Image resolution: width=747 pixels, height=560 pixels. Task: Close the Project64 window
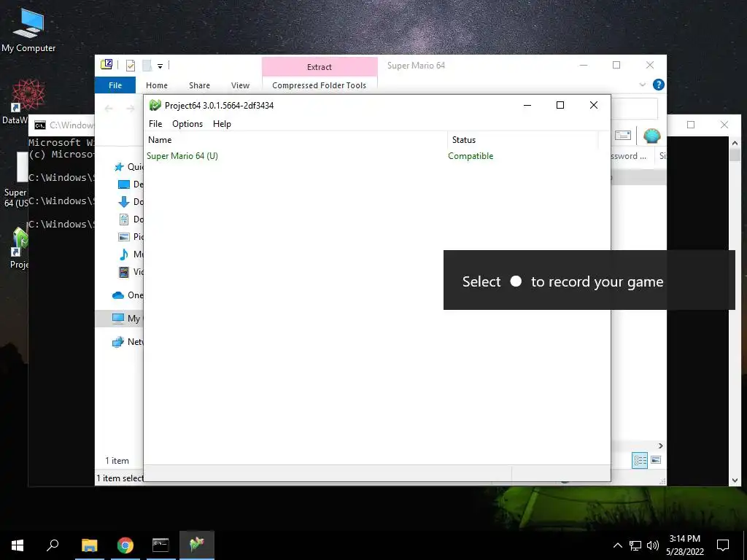pyautogui.click(x=594, y=105)
